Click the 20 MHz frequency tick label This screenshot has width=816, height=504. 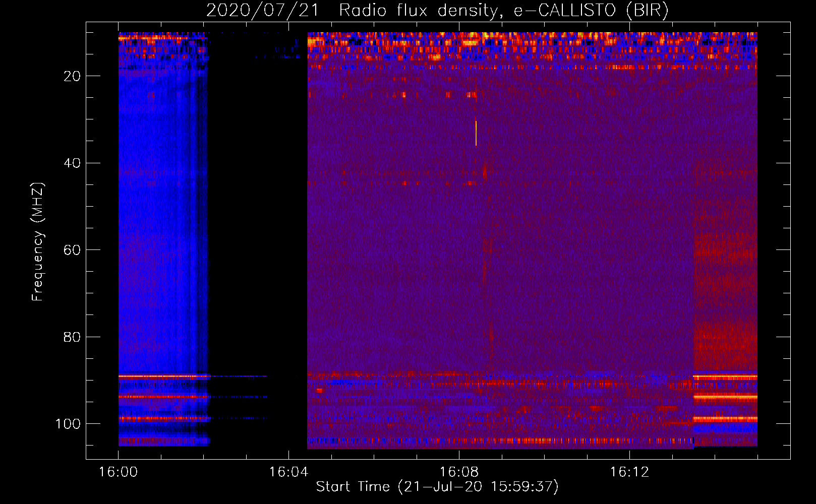72,76
